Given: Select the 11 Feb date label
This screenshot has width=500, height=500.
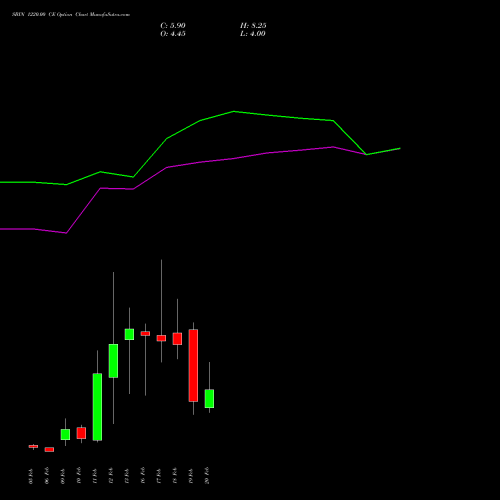Looking at the screenshot, I should [95, 475].
